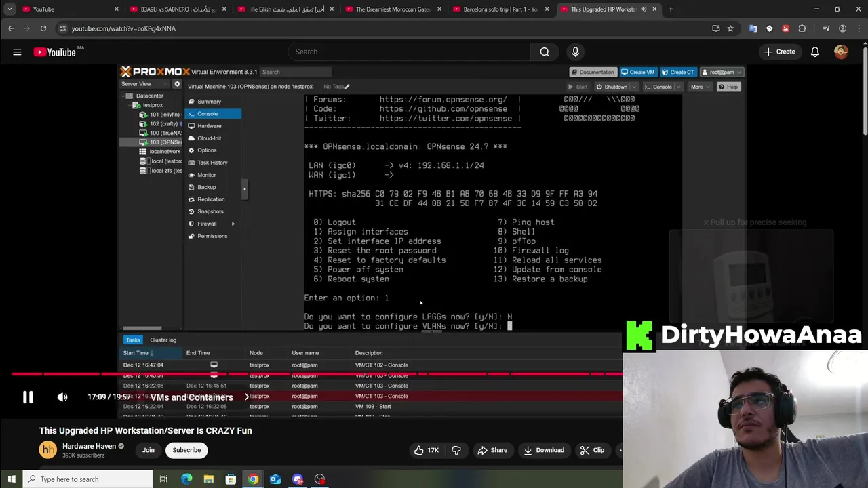
Task: Seek using the red video progress bar
Action: (317, 374)
